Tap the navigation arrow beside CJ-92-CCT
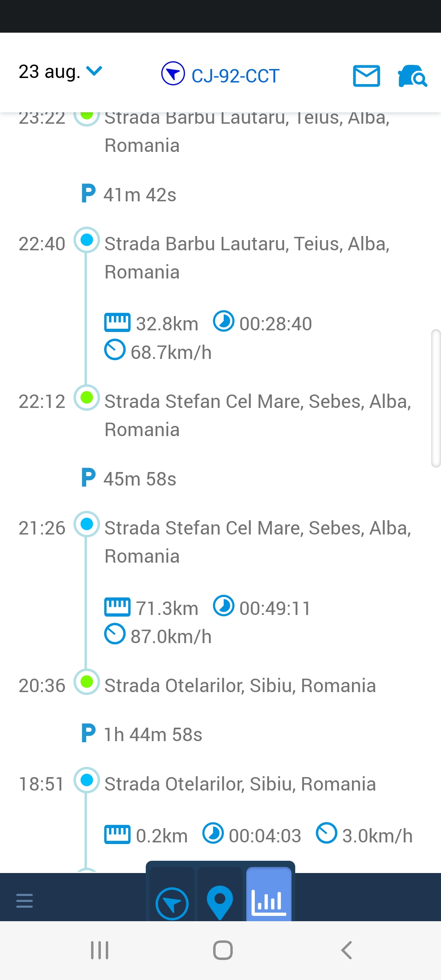 point(173,74)
